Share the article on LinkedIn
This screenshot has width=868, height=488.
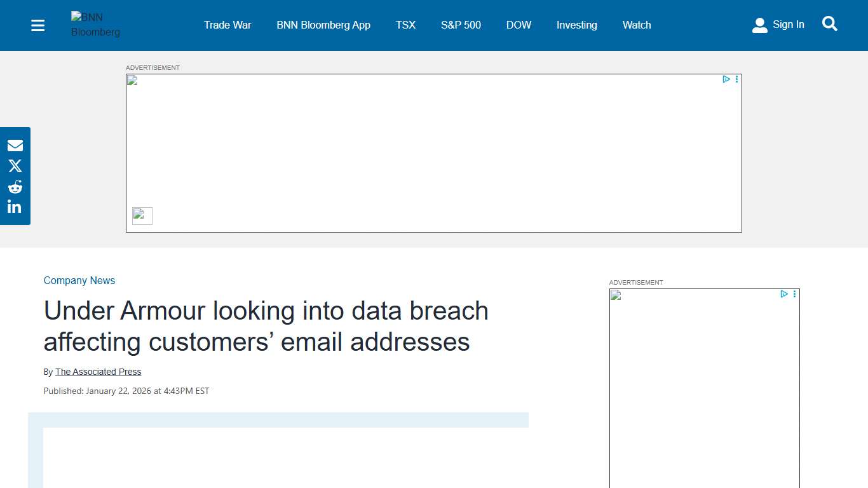(x=15, y=206)
